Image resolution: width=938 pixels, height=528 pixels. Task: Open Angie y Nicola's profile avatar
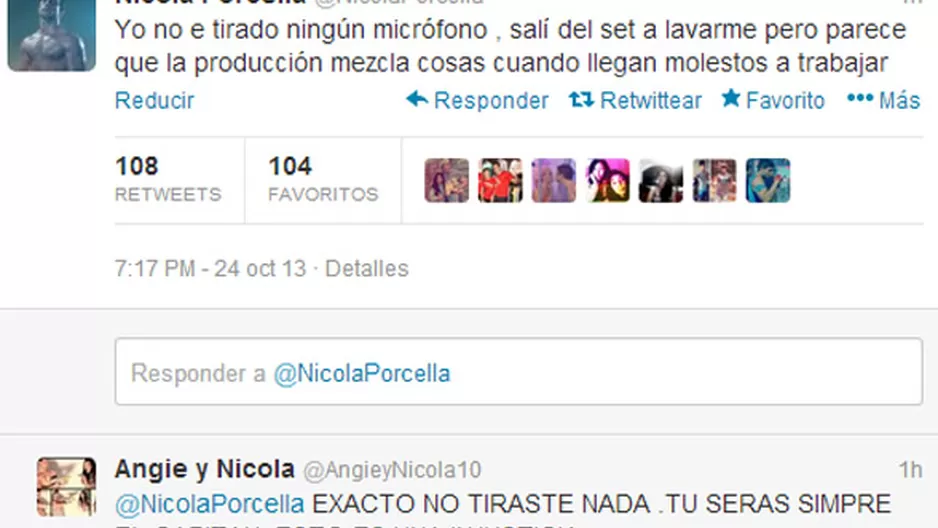click(66, 487)
